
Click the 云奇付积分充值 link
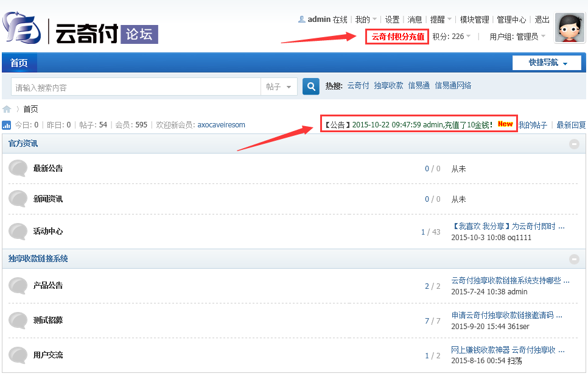(397, 37)
